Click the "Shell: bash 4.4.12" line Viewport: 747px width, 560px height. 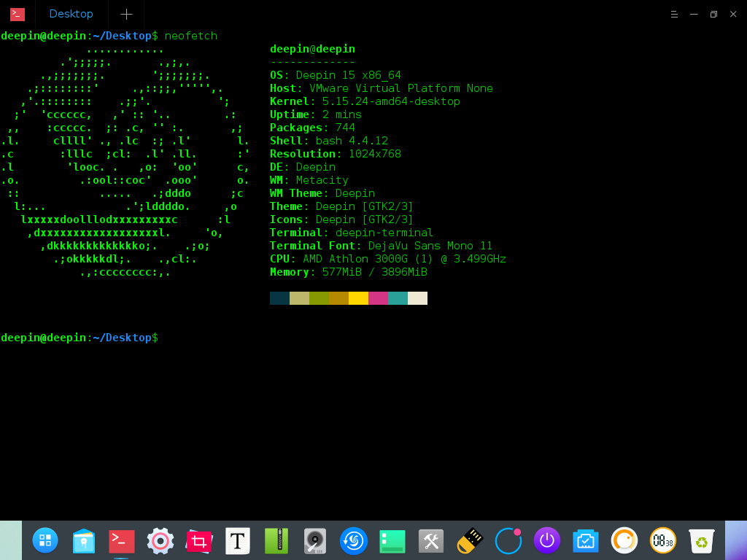tap(329, 141)
